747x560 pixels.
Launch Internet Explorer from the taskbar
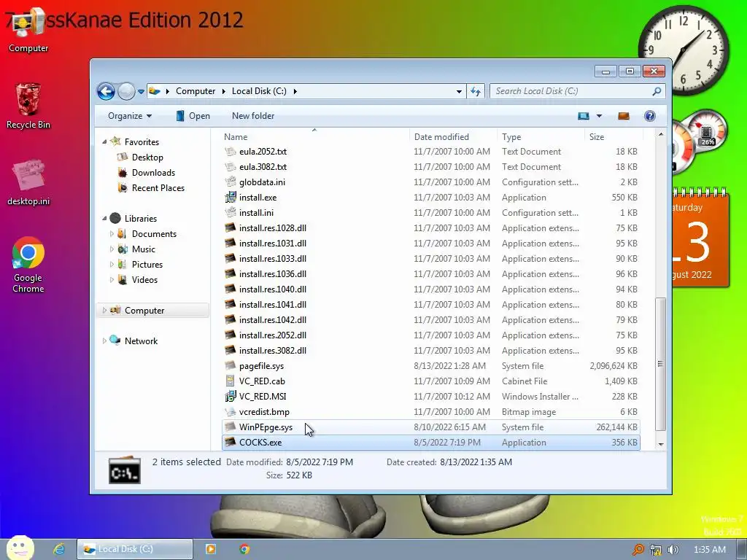pos(59,549)
